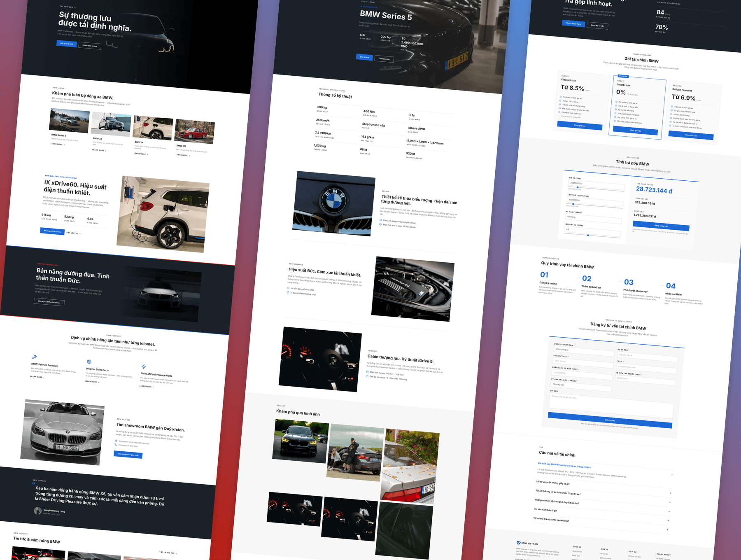The width and height of the screenshot is (741, 560).
Task: Click the 'Khám phá iX series' button
Action: click(x=52, y=231)
